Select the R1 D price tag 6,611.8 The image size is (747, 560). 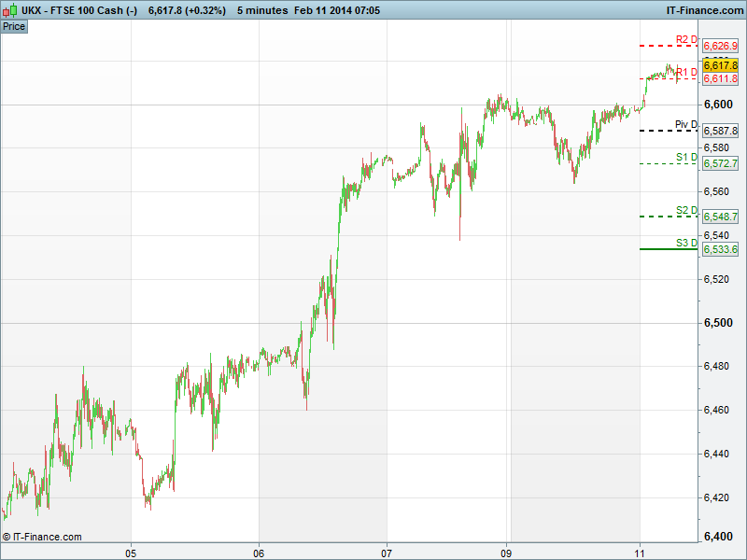click(x=720, y=79)
